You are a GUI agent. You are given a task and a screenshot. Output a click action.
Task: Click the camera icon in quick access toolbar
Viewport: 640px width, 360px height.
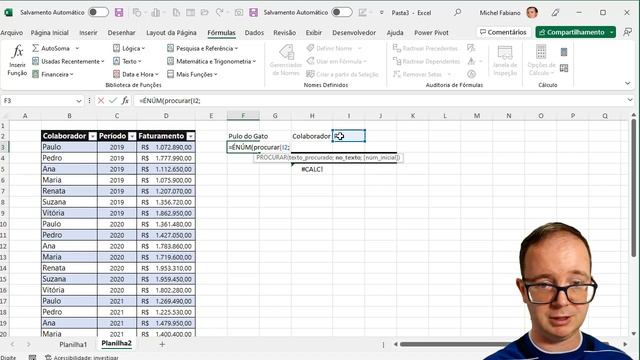tap(239, 13)
